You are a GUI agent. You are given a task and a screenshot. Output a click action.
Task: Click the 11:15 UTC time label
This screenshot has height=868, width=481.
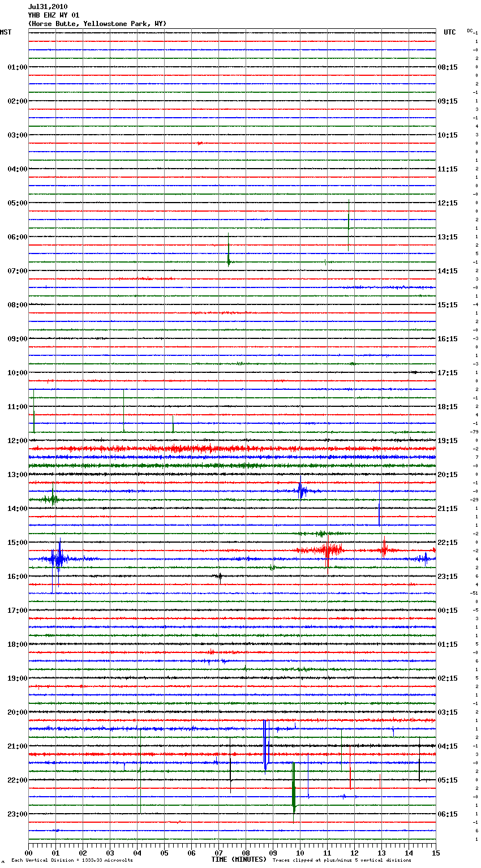coord(448,169)
